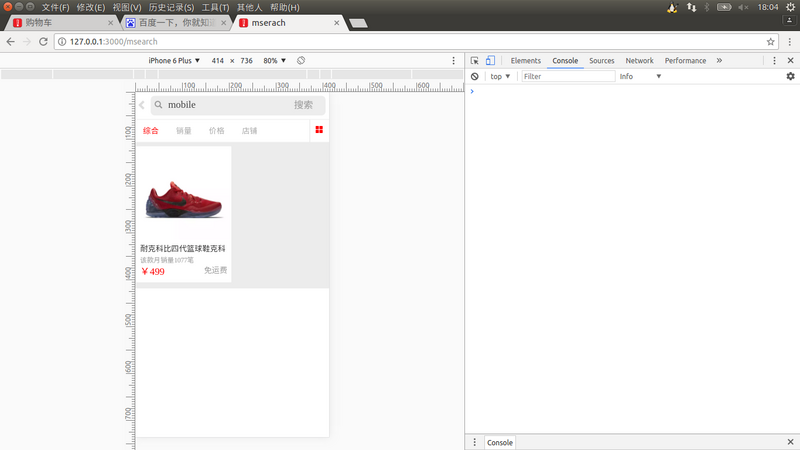Click the browser forward arrow

coord(27,42)
